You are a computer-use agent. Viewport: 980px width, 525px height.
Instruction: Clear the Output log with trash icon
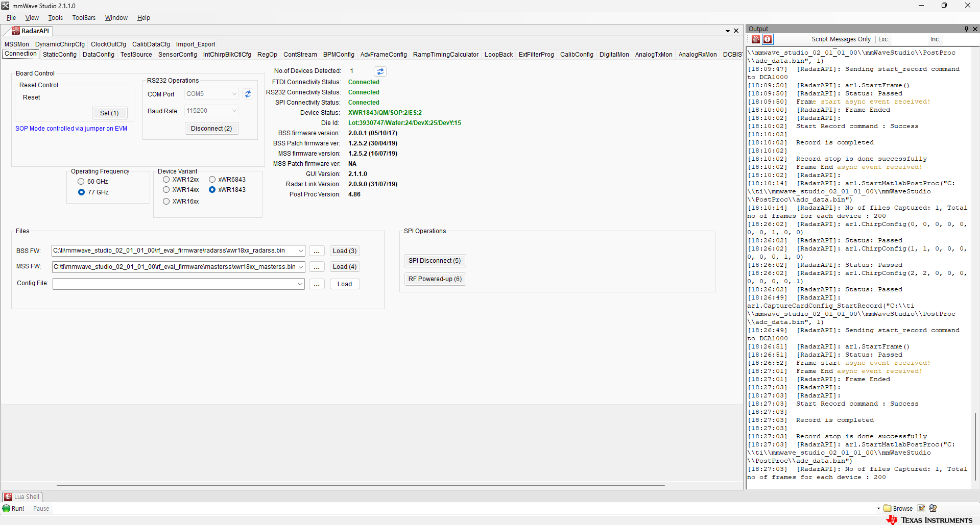pyautogui.click(x=756, y=39)
